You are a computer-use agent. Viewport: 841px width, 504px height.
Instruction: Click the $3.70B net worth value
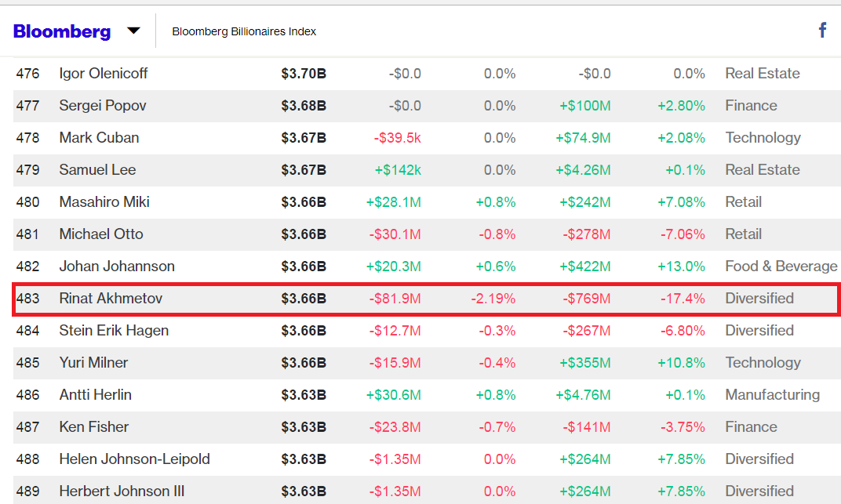point(304,74)
